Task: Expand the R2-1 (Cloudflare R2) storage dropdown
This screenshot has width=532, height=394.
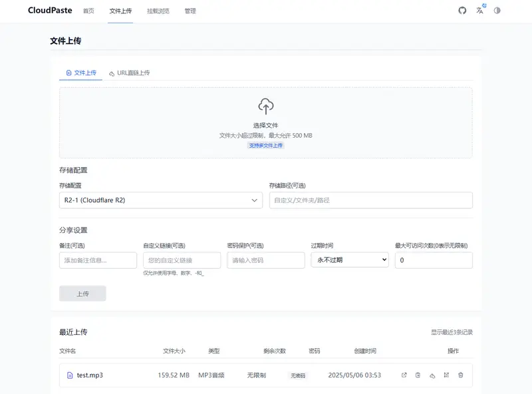Action: [161, 200]
